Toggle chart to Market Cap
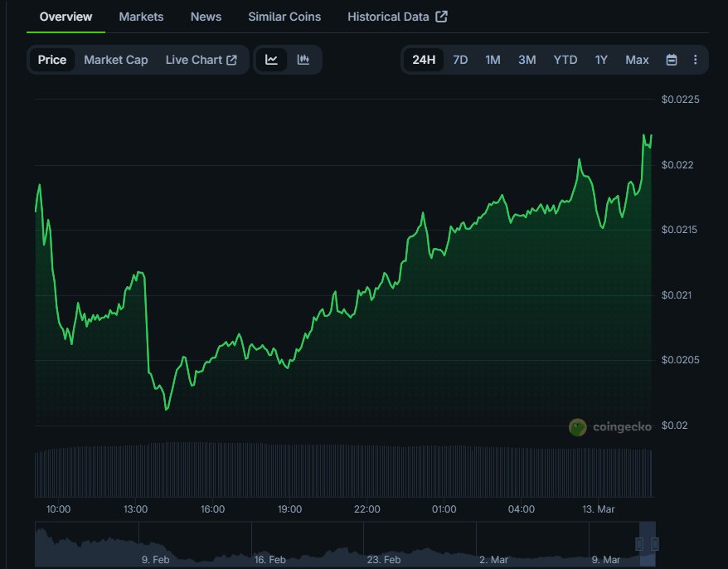The width and height of the screenshot is (728, 569). (x=116, y=60)
